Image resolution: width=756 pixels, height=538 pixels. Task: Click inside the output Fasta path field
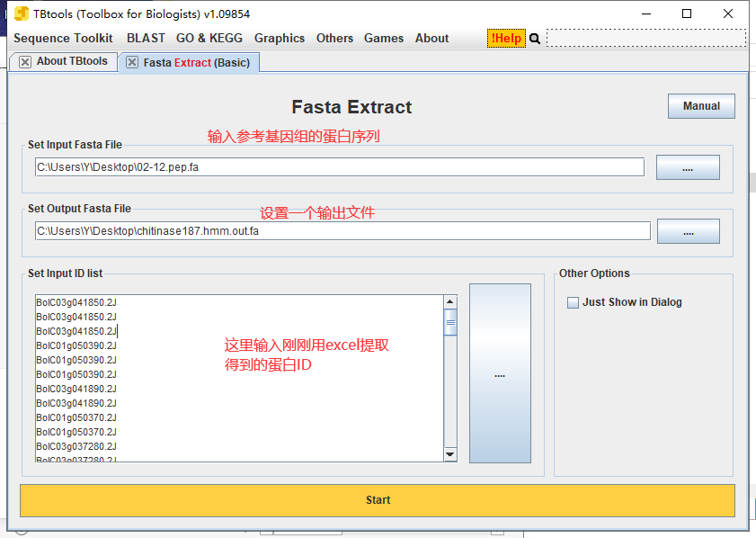pyautogui.click(x=342, y=230)
